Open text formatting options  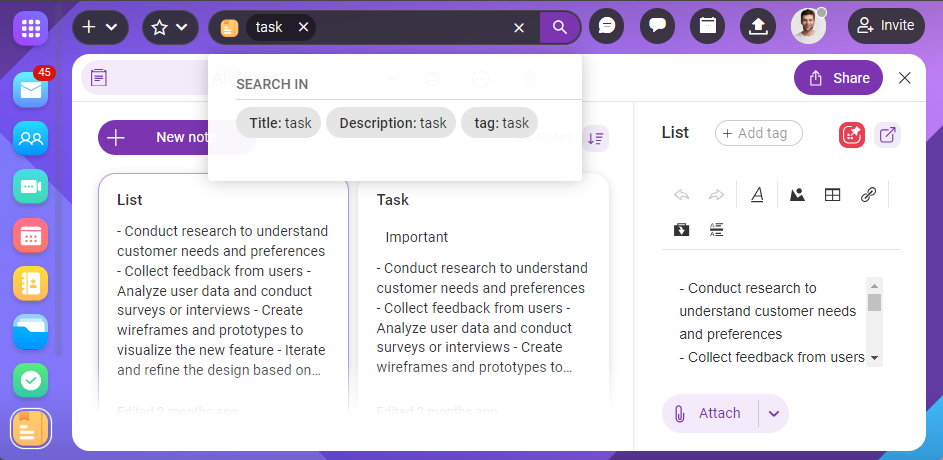click(757, 195)
